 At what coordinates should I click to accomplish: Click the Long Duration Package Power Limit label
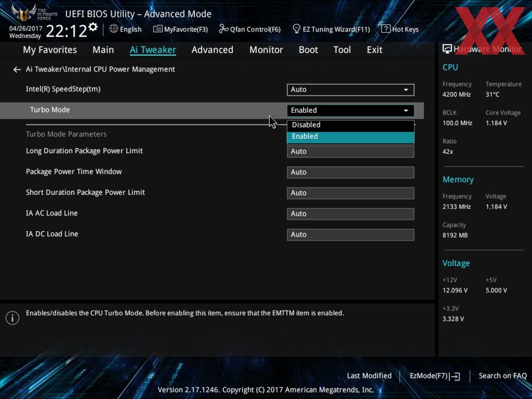(x=84, y=151)
